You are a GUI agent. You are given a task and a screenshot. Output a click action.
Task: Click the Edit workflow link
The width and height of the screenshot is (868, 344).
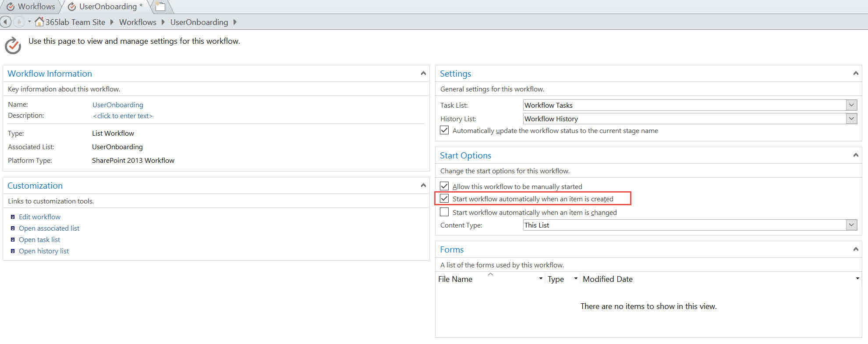[39, 217]
